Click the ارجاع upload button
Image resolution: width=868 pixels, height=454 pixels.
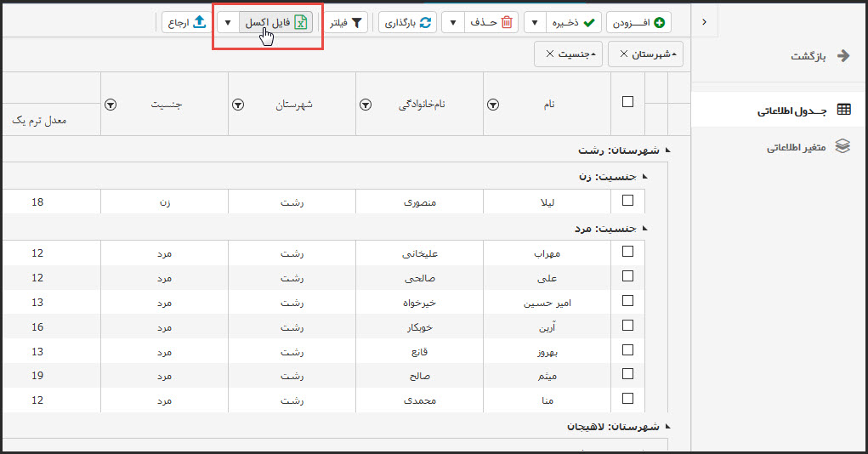(x=186, y=23)
